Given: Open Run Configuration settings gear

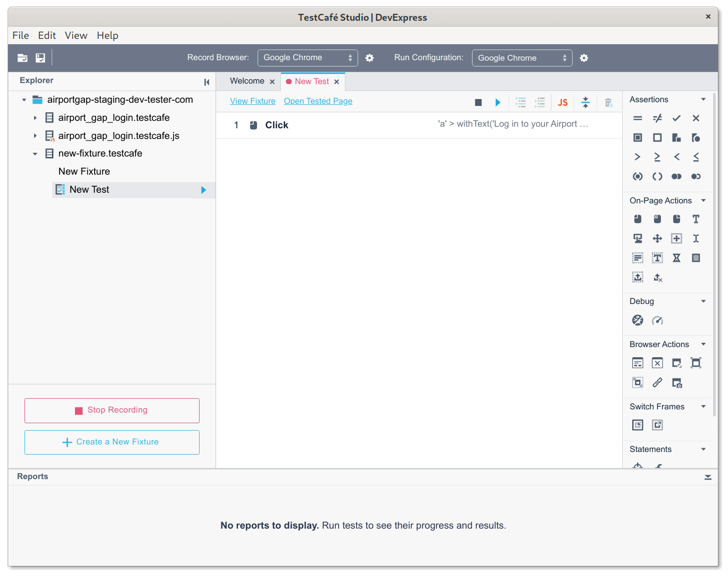Looking at the screenshot, I should pyautogui.click(x=584, y=58).
